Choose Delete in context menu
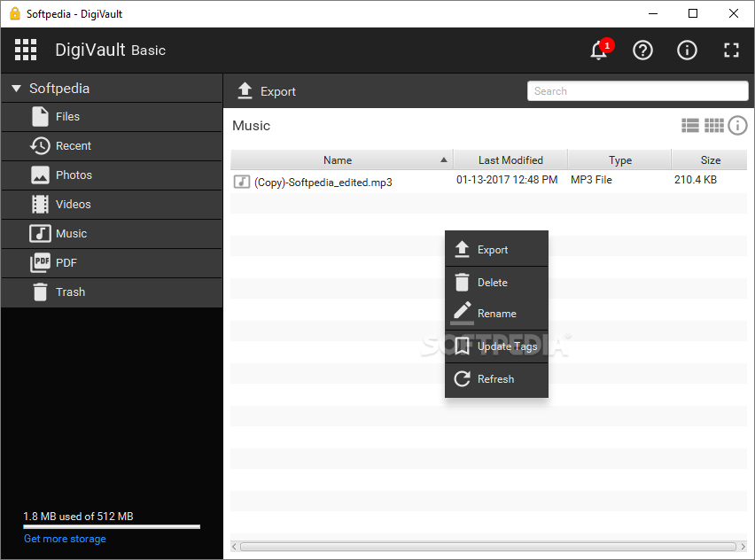 (x=496, y=282)
